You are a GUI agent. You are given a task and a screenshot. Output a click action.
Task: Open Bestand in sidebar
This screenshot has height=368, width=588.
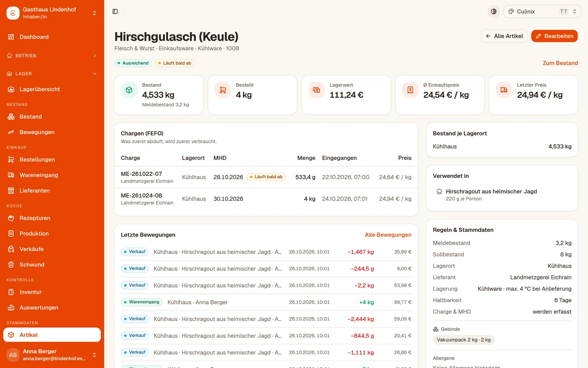52,117
